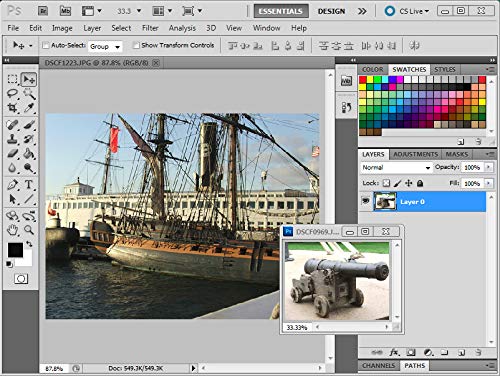The height and width of the screenshot is (376, 500).
Task: Select Layer 0 thumbnail
Action: click(385, 201)
